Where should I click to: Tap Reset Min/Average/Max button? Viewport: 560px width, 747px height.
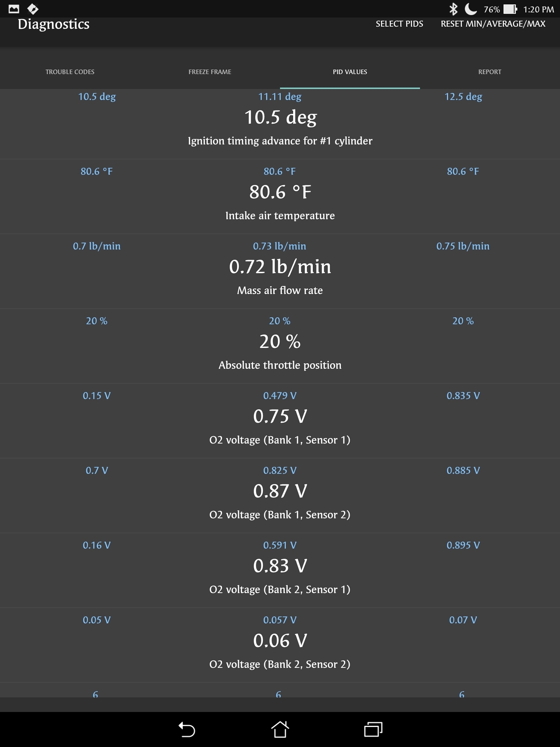493,24
